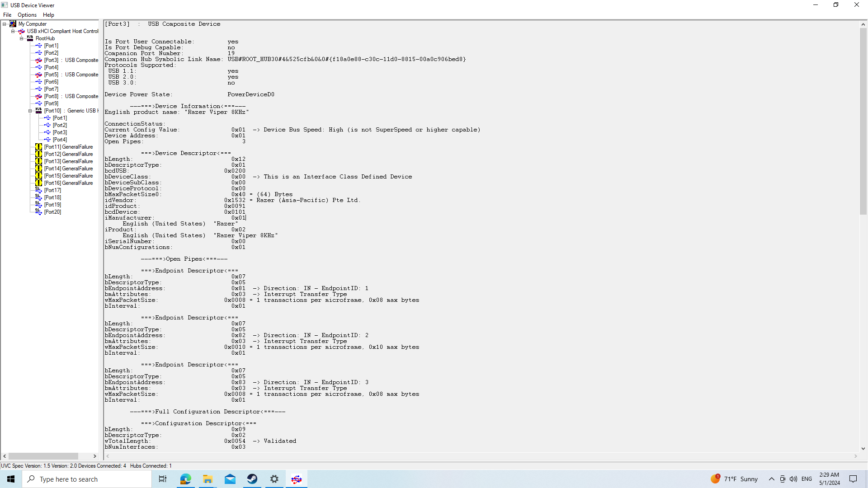This screenshot has width=868, height=488.
Task: Open the File menu
Action: pyautogui.click(x=7, y=15)
